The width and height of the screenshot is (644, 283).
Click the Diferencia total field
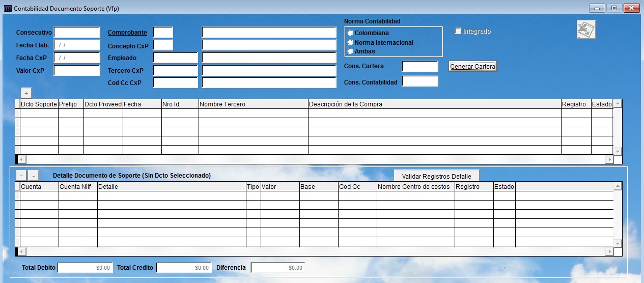[278, 268]
